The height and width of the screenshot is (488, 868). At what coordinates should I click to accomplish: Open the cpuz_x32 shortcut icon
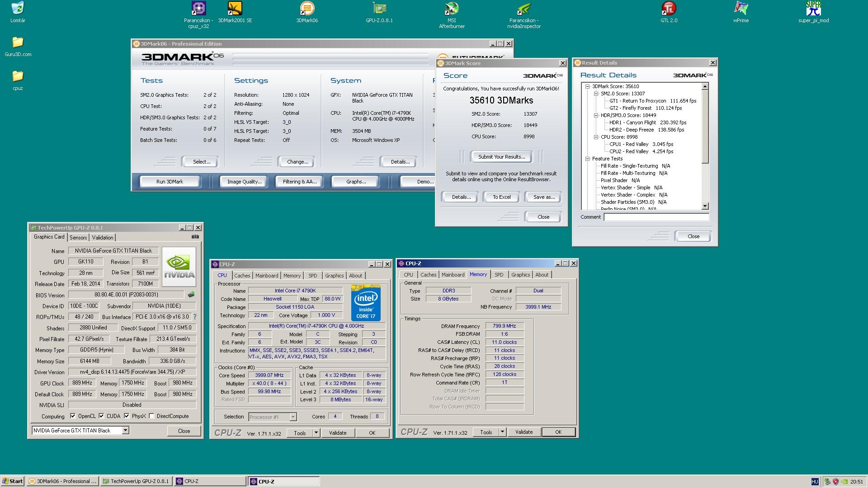tap(198, 8)
